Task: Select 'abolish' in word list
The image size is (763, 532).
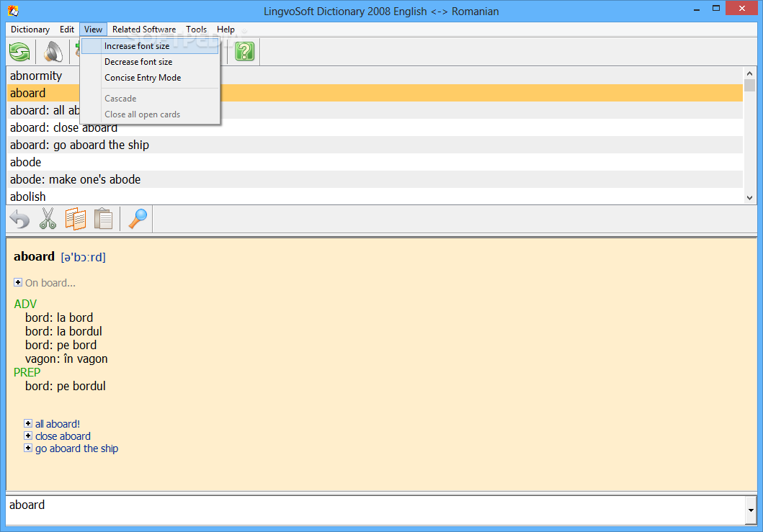Action: click(375, 197)
